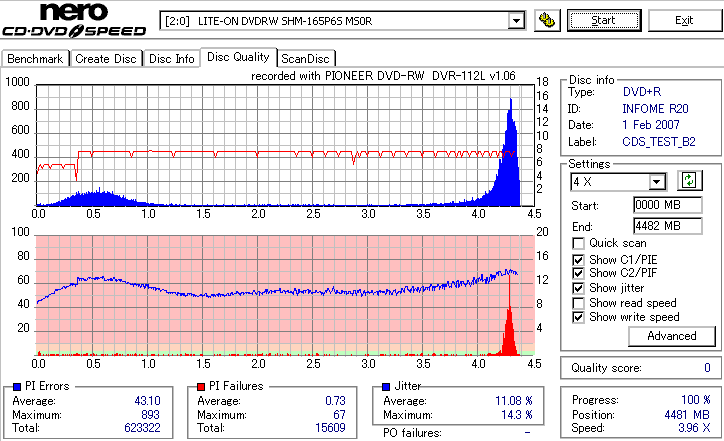Open the 4 X speed dropdown arrow

coord(656,182)
